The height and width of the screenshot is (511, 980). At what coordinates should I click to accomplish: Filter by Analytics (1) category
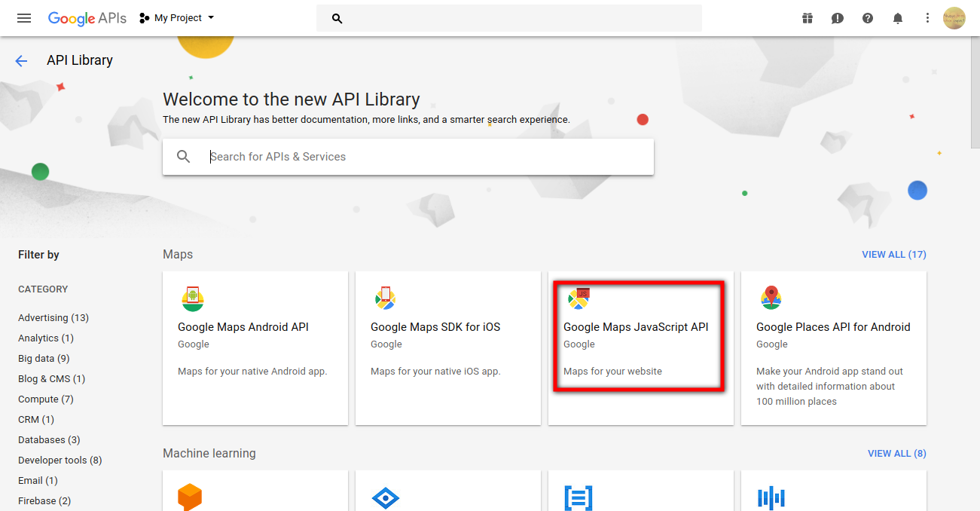[x=46, y=338]
